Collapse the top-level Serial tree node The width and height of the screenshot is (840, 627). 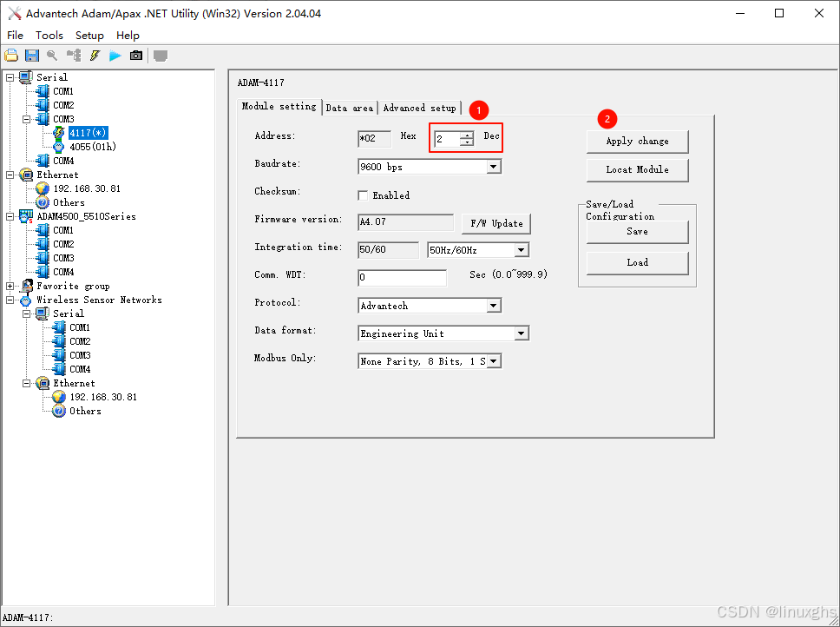(x=10, y=77)
